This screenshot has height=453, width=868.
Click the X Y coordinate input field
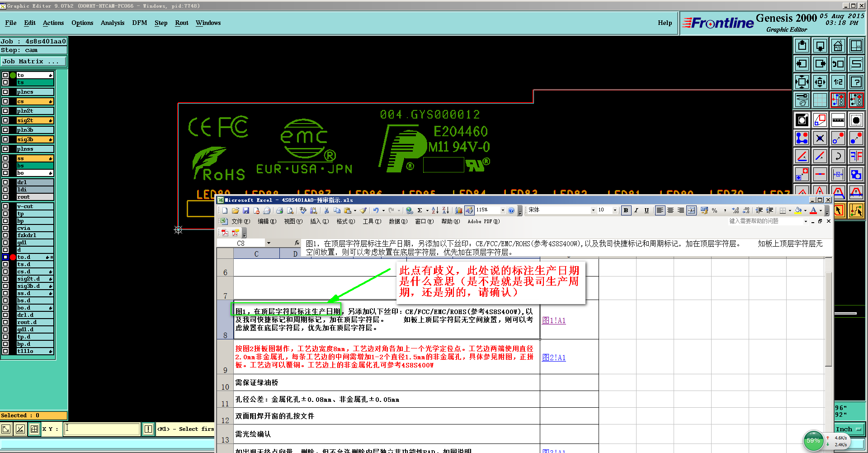point(102,429)
